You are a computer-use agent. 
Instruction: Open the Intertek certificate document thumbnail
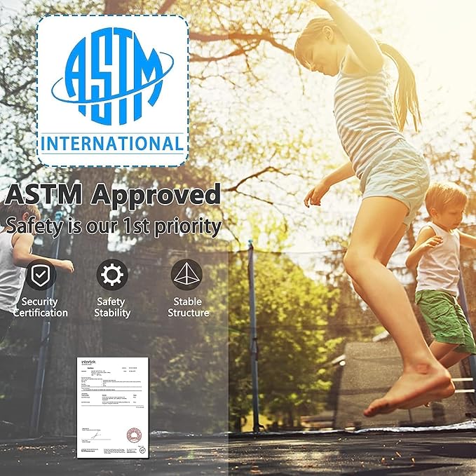coord(113,407)
